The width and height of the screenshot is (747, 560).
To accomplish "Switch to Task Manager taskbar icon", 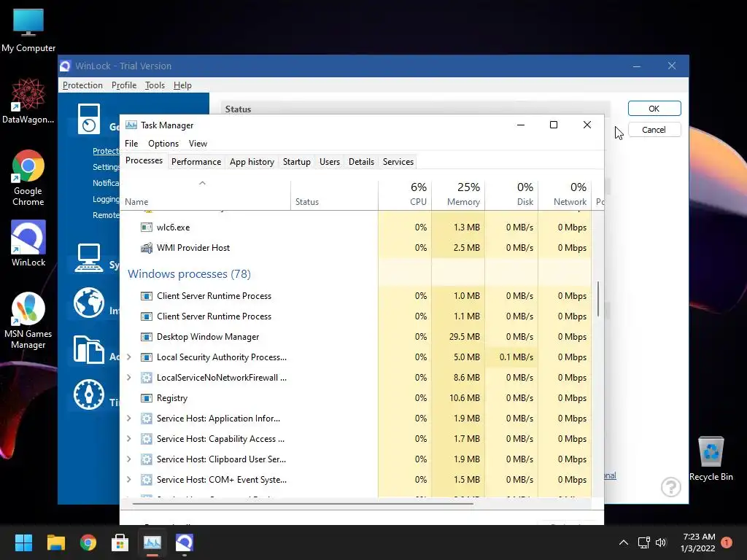I will 152,542.
